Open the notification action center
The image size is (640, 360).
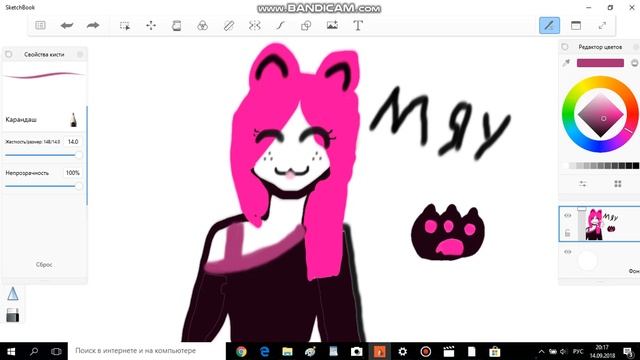tap(628, 351)
